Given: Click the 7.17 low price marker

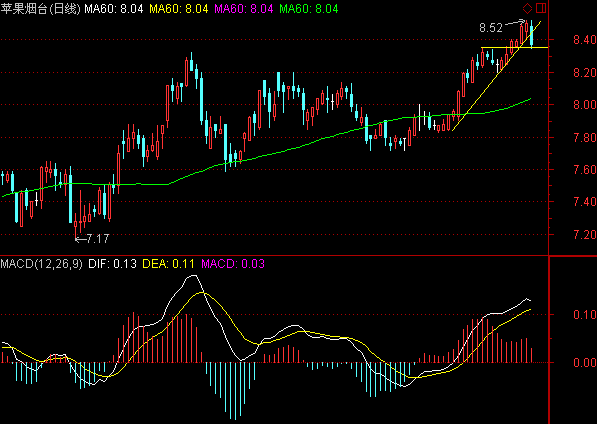Looking at the screenshot, I should [98, 239].
